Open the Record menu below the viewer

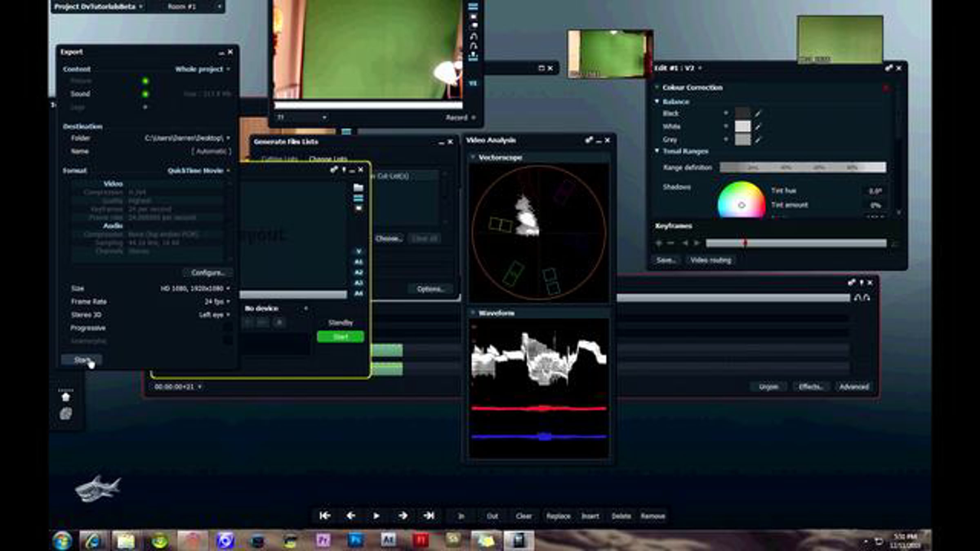461,118
